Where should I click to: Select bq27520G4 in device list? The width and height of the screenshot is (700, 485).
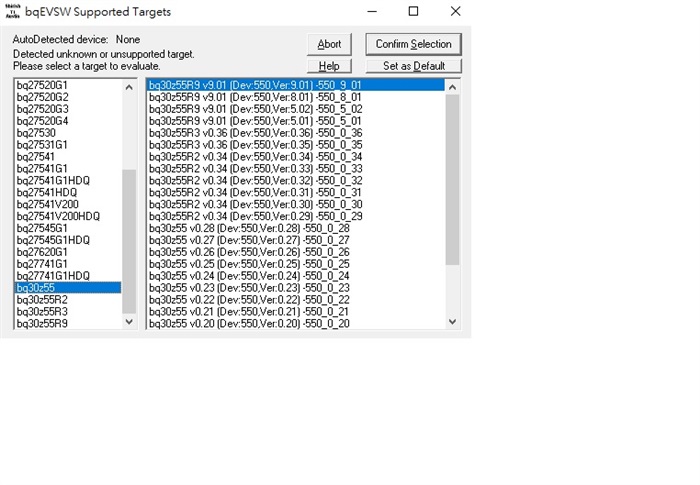coord(68,121)
